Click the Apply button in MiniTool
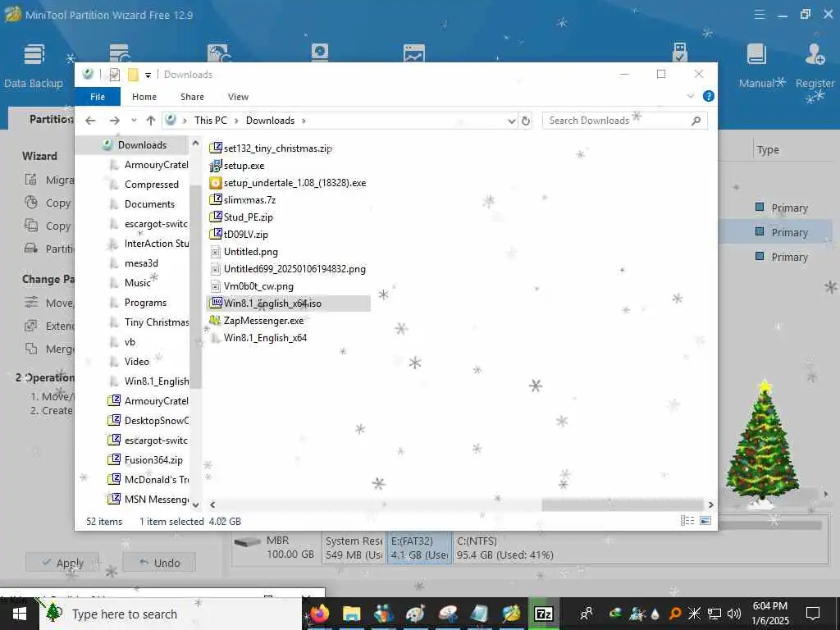 tap(62, 563)
